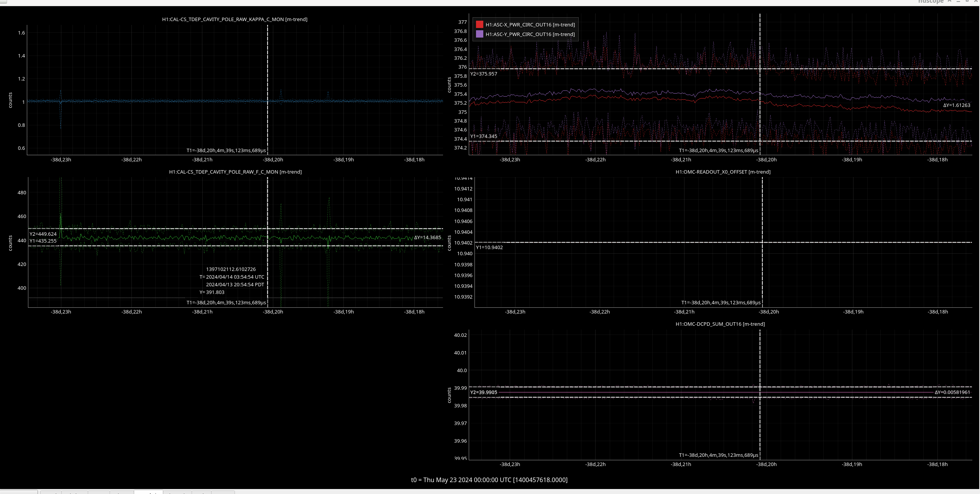Click the T1 time label in PWR_CIRC plot
Screen dimensions: 980x494
719,150
